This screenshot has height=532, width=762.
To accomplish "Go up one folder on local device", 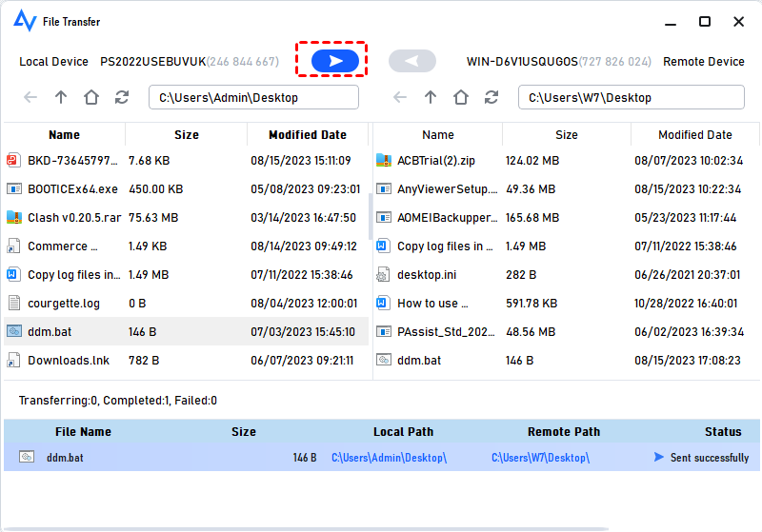I will [x=61, y=97].
